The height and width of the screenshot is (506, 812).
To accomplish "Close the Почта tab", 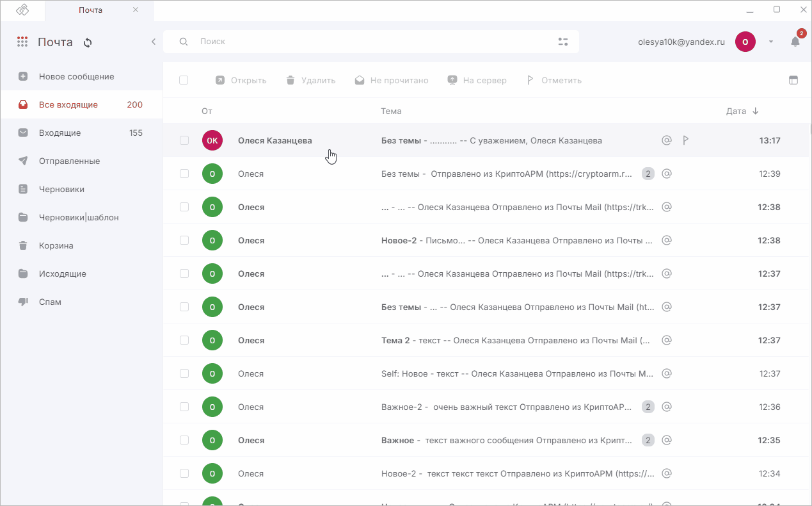I will pyautogui.click(x=136, y=10).
